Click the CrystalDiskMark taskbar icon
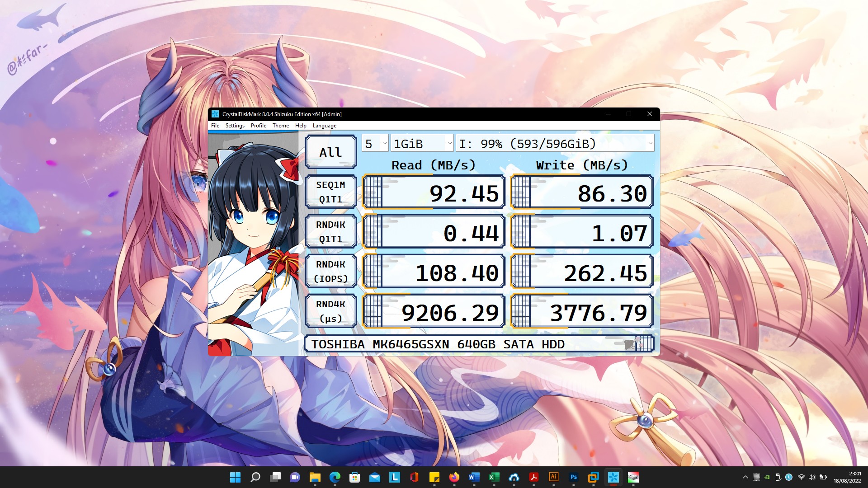The width and height of the screenshot is (868, 488). (613, 477)
